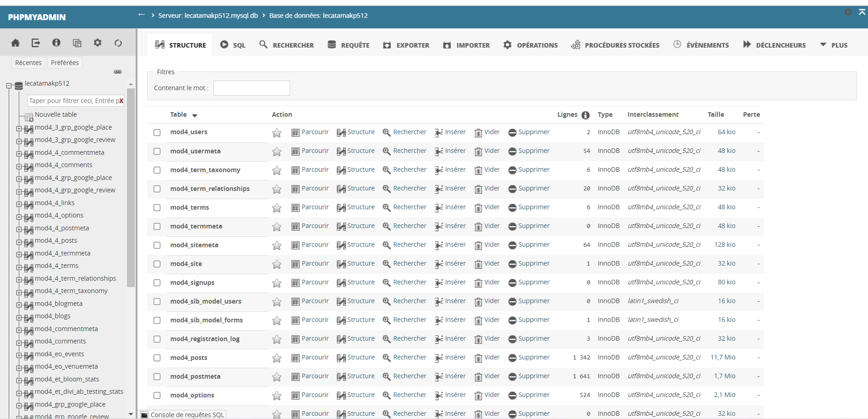
Task: Click Parcourir for mod4_options table
Action: 310,395
